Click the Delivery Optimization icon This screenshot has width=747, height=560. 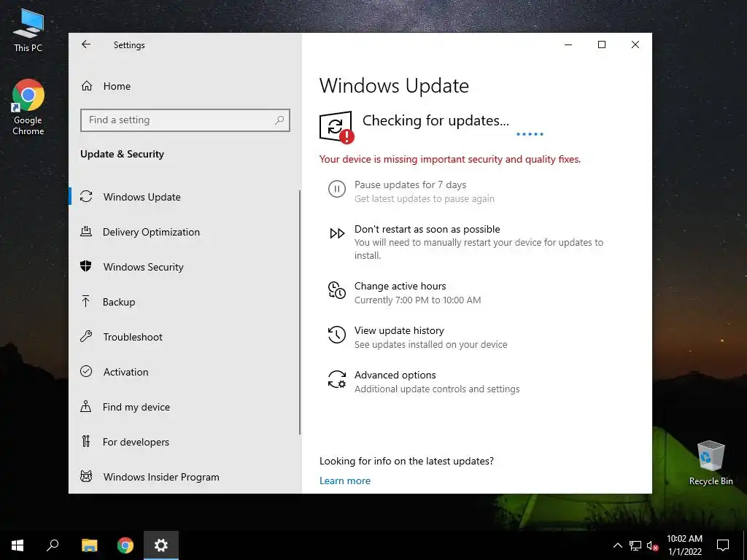point(86,231)
